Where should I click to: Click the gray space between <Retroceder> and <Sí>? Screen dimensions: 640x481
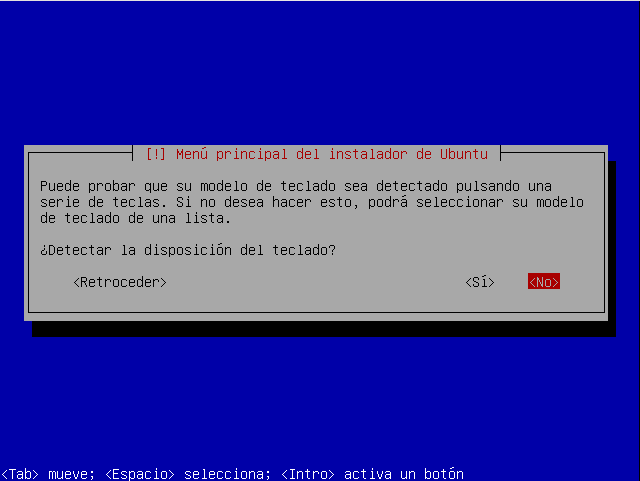point(316,282)
